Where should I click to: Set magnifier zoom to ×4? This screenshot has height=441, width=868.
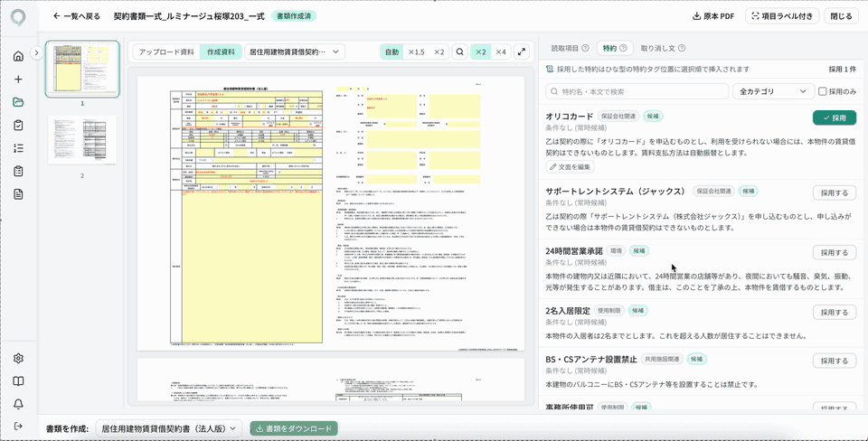pyautogui.click(x=500, y=52)
